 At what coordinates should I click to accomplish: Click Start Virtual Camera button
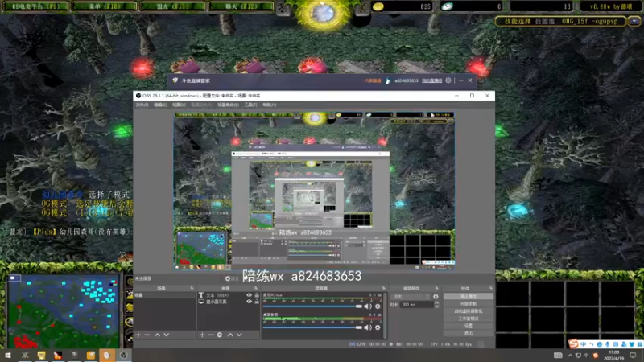click(469, 311)
